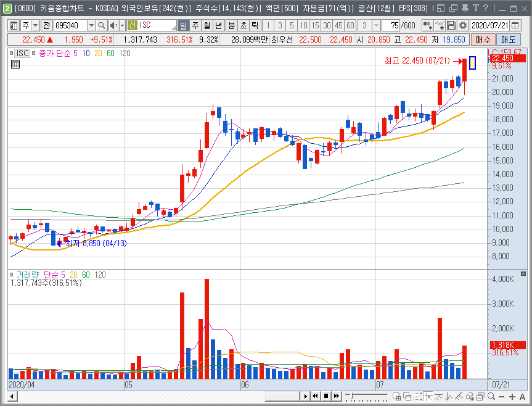Toggle the ISC price indicator marker
Viewport: 532px width, 406px height.
pyautogui.click(x=12, y=53)
